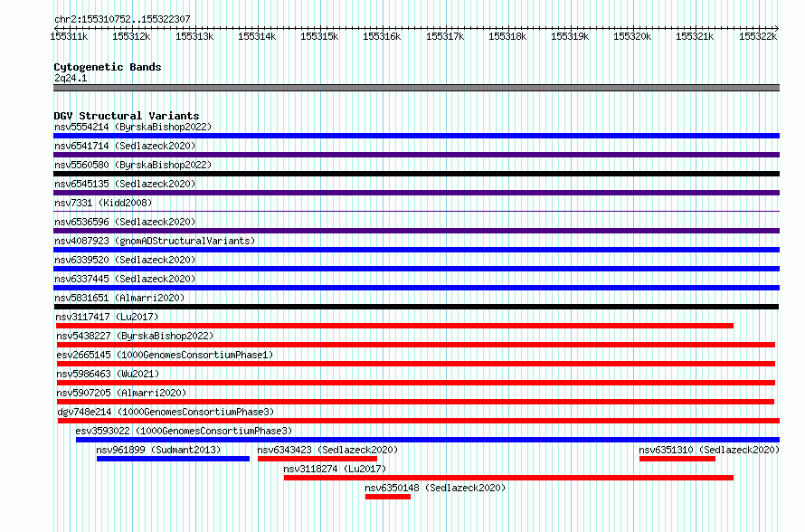Click the 155316k ruler tick label
Viewport: 805px width, 532px height.
pyautogui.click(x=382, y=36)
